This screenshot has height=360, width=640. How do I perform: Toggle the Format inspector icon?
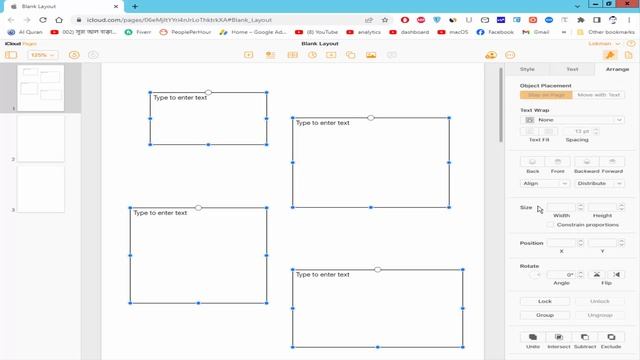point(610,55)
